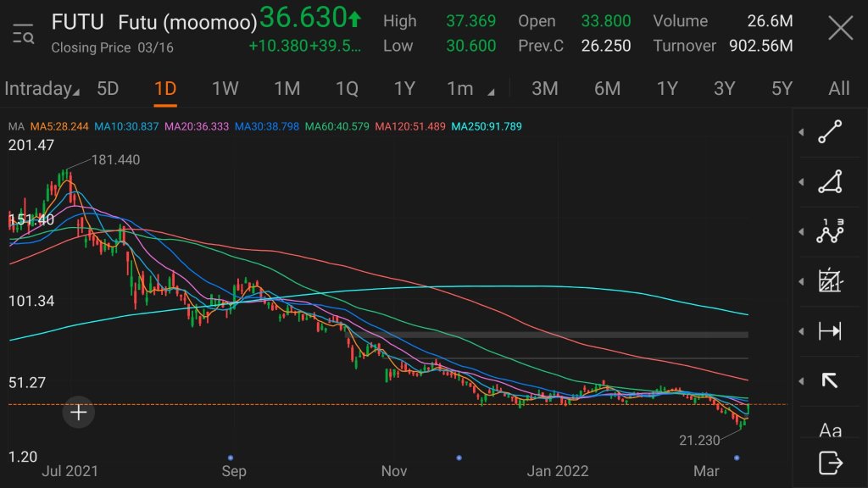Click the event dot marker after Mar
The height and width of the screenshot is (488, 868).
[737, 457]
